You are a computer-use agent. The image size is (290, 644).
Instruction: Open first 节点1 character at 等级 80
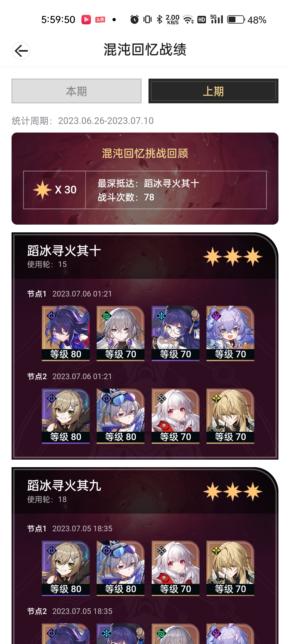pyautogui.click(x=66, y=333)
